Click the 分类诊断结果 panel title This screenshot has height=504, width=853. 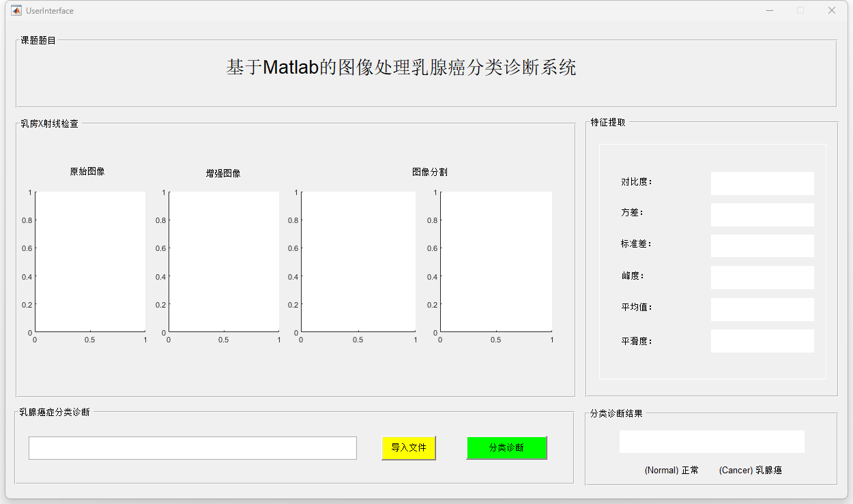point(616,413)
